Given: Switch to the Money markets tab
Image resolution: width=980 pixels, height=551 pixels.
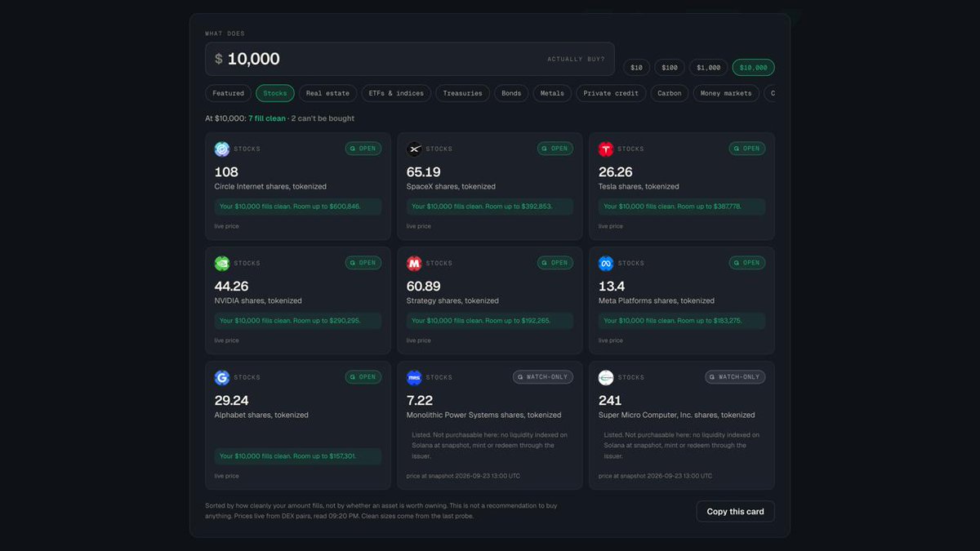Looking at the screenshot, I should (726, 93).
